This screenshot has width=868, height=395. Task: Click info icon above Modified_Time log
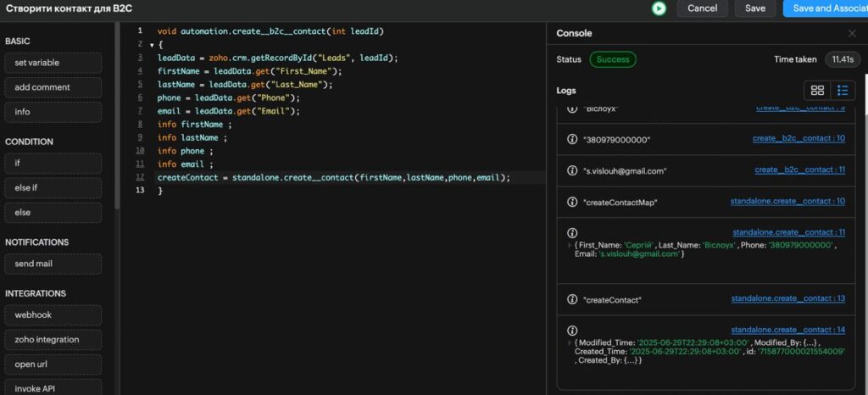click(x=572, y=331)
